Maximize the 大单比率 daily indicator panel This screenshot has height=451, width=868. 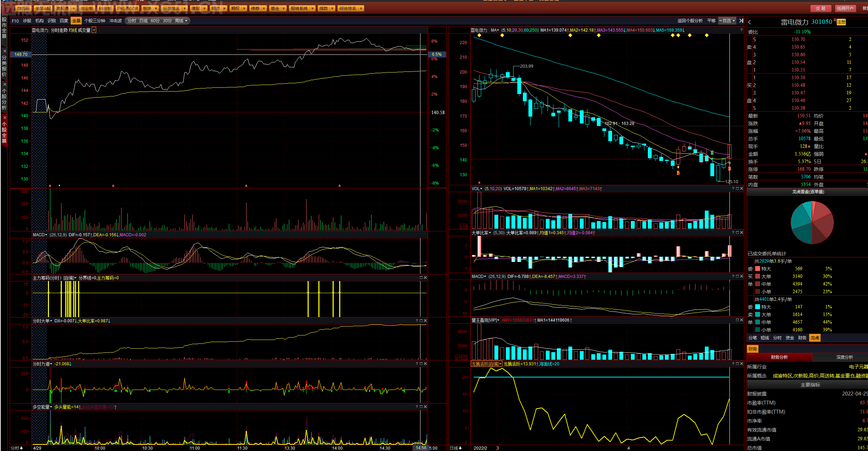click(x=737, y=233)
